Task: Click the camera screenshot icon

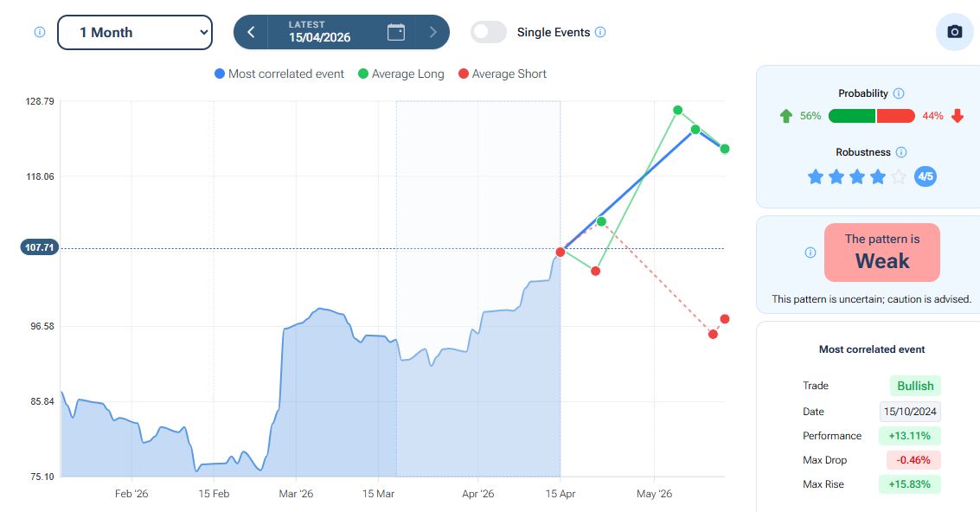Action: point(955,32)
